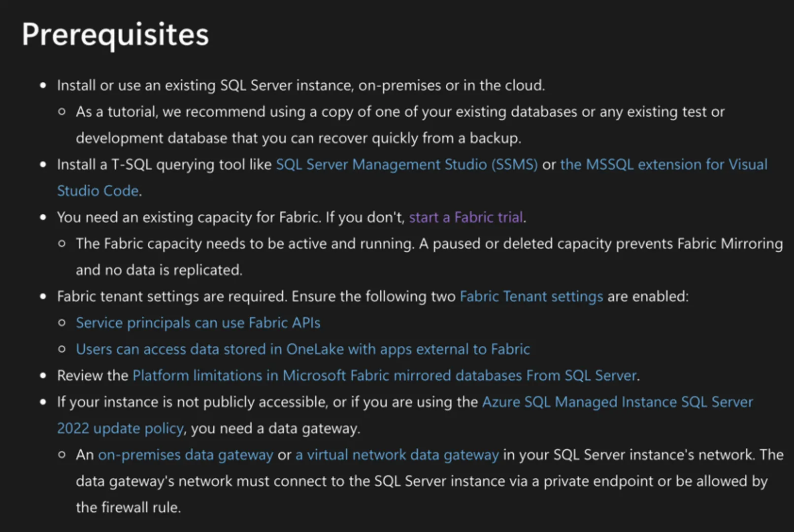The image size is (794, 532).
Task: Click the Prerequisites heading
Action: pos(115,35)
